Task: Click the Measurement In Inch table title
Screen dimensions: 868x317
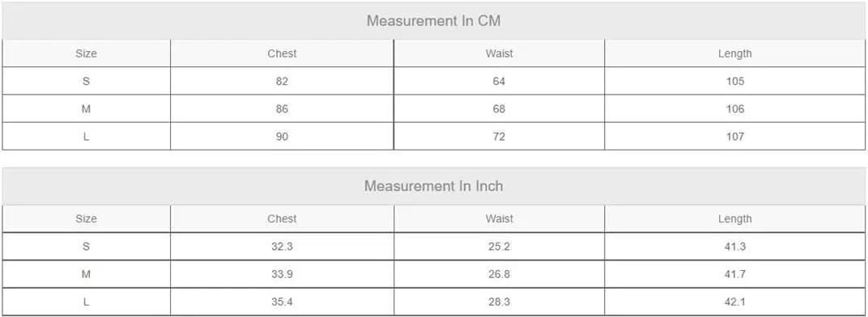Action: click(x=433, y=186)
